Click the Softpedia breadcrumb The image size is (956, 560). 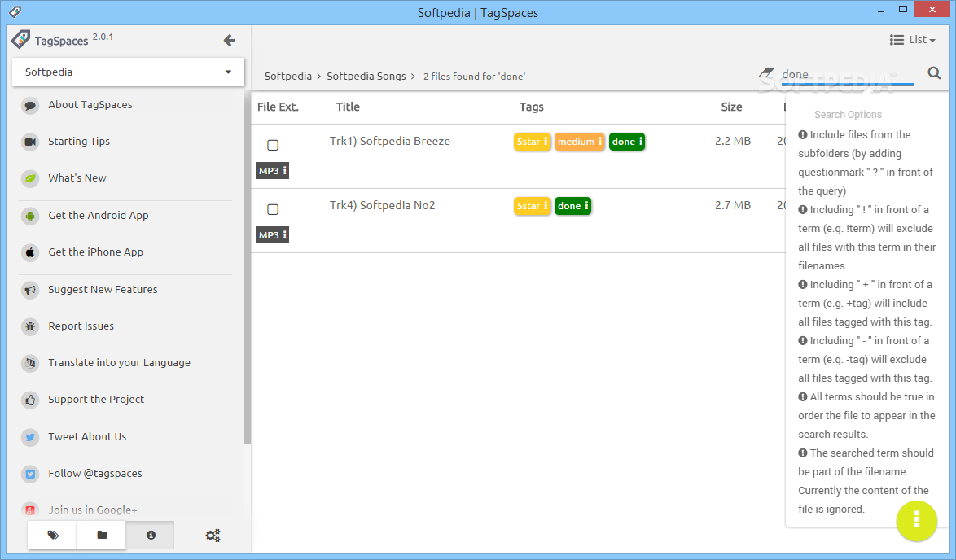pyautogui.click(x=287, y=77)
